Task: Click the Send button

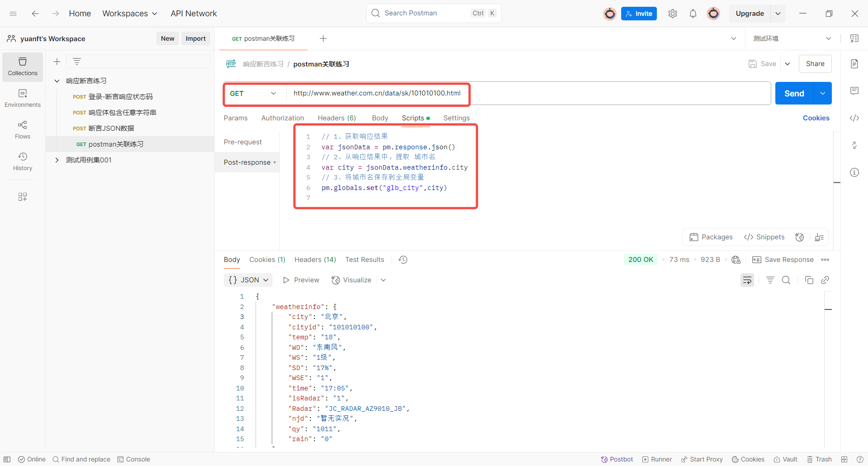Action: [x=794, y=93]
